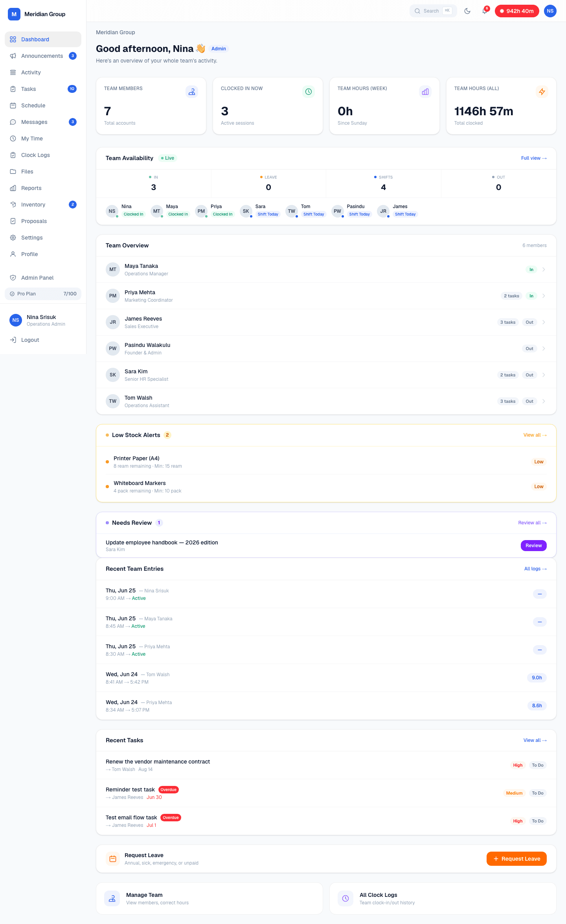566x924 pixels.
Task: Open Reminder test task
Action: click(x=326, y=793)
